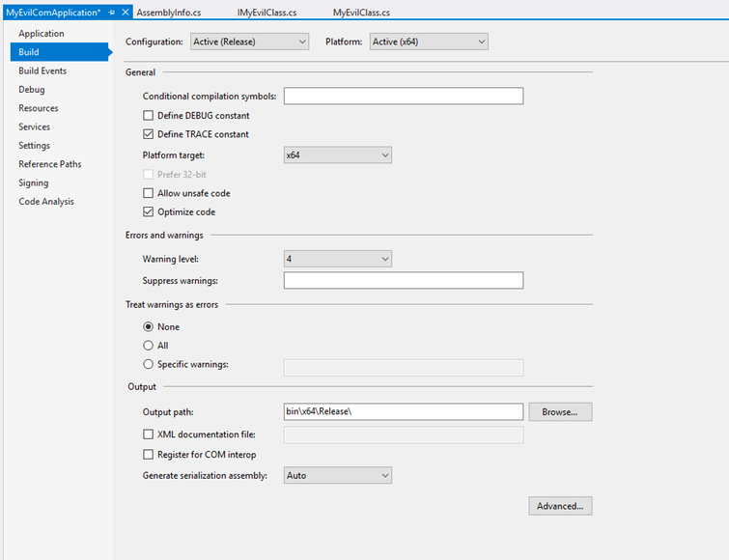This screenshot has height=560, width=729.
Task: Switch to the AssemblyInfo.cs tab
Action: tap(169, 13)
